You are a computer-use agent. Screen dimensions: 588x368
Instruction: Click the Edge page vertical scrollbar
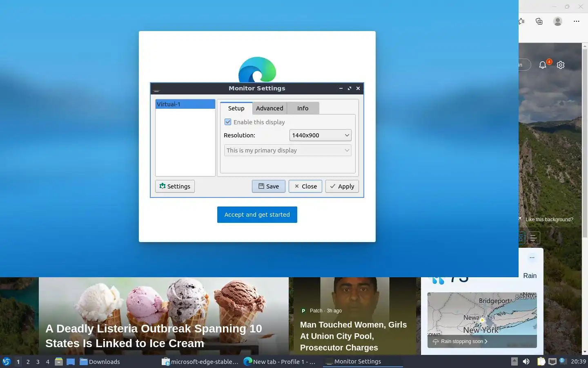585,143
